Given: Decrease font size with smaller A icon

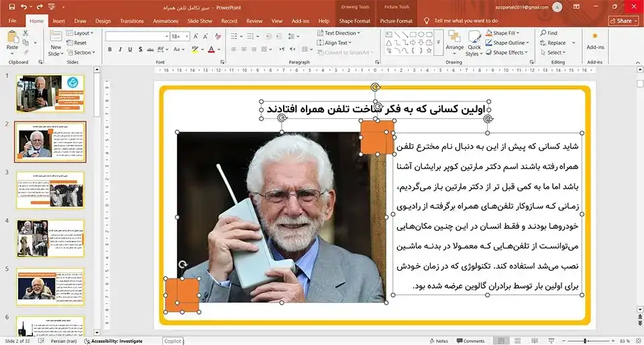Looking at the screenshot, I should click(206, 36).
